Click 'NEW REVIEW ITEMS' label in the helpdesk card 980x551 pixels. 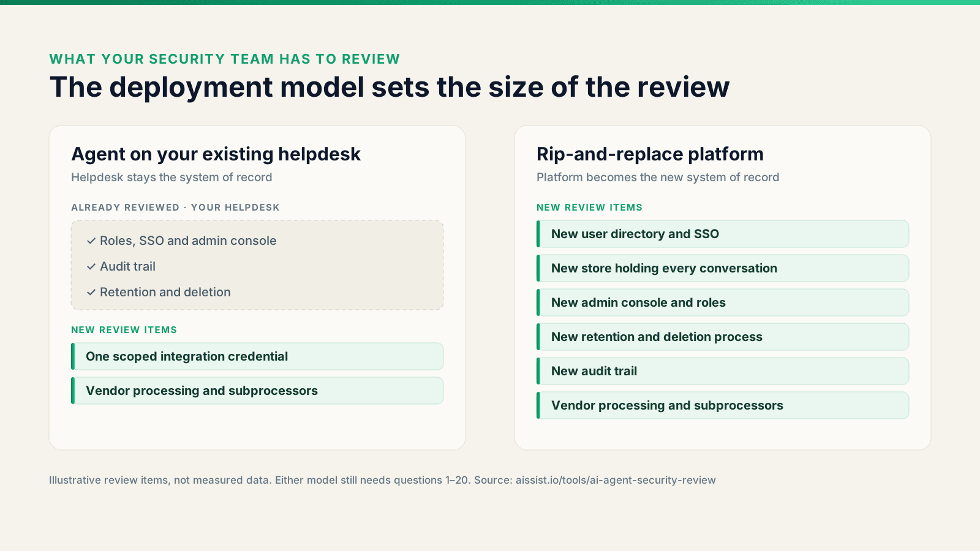(124, 330)
